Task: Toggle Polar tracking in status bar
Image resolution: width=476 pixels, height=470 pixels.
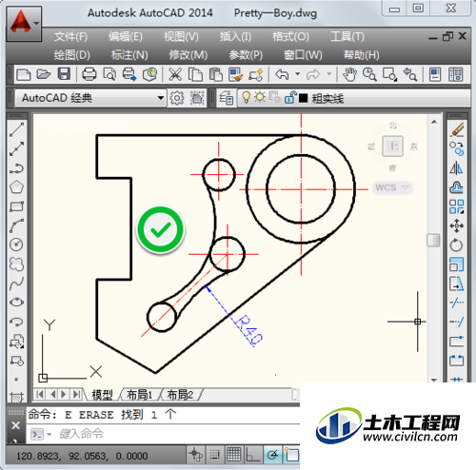Action: [x=272, y=455]
